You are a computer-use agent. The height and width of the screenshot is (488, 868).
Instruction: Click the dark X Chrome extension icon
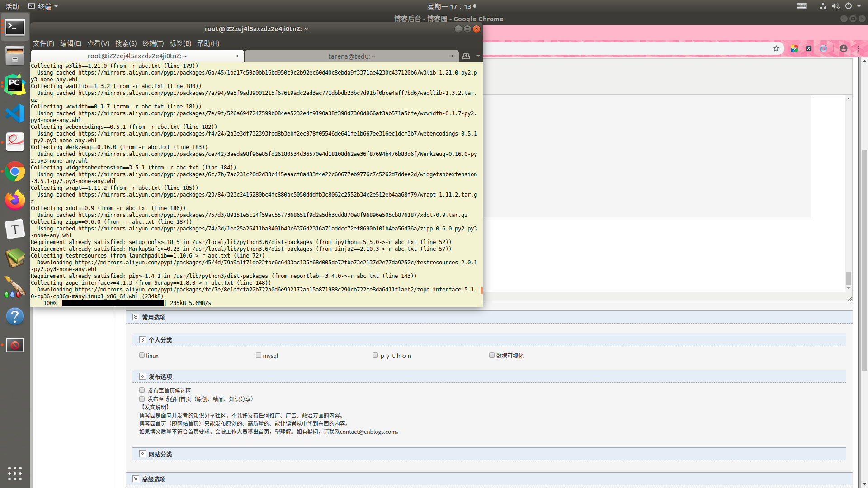[x=809, y=48]
